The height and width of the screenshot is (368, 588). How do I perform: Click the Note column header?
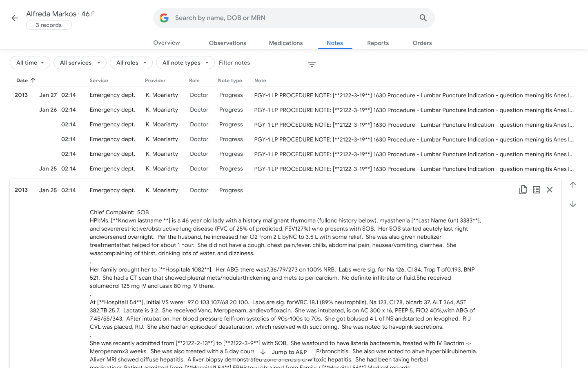[x=260, y=81]
